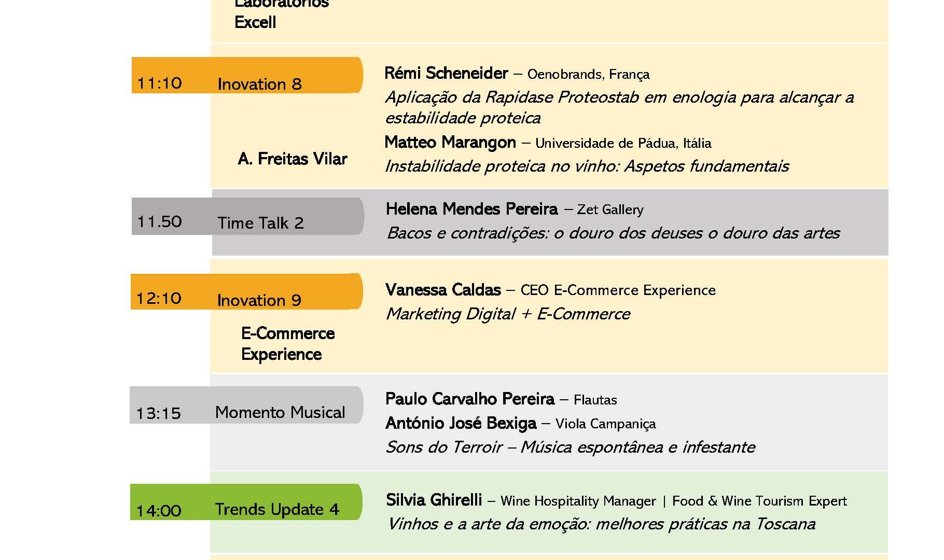Click the 'Vinhos e a arte da emoção' title

601,524
